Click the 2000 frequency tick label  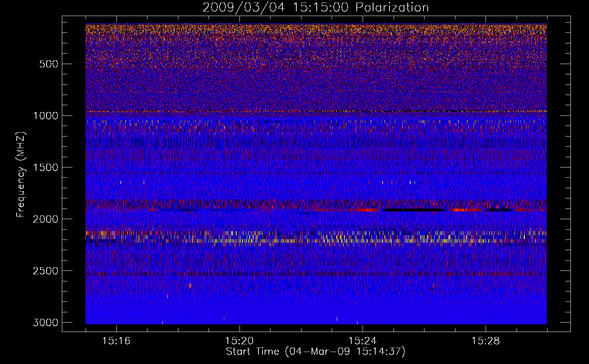pos(46,219)
